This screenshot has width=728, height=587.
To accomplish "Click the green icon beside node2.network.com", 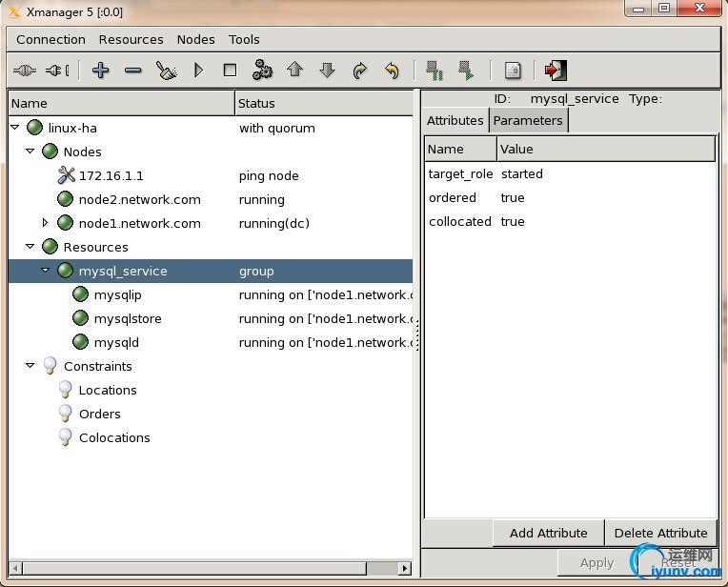I will (x=65, y=199).
